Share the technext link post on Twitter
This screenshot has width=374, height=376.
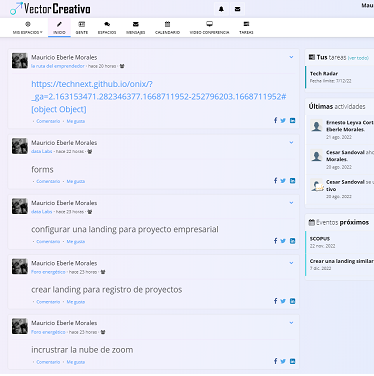pos(283,121)
